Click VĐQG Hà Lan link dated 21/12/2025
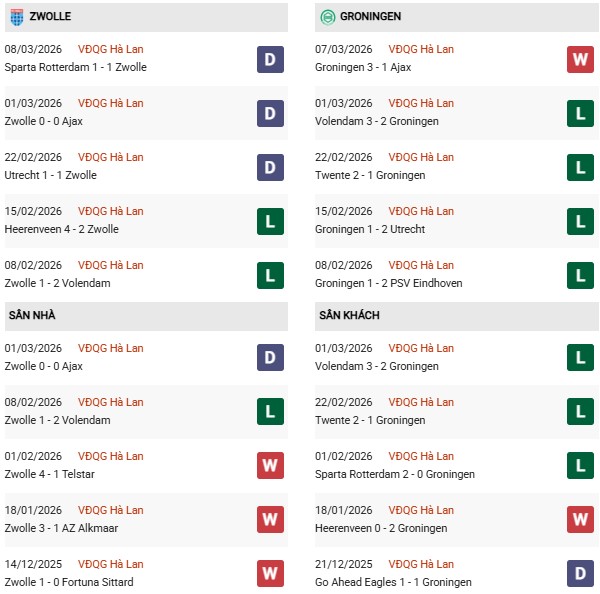The image size is (600, 594). coord(421,564)
